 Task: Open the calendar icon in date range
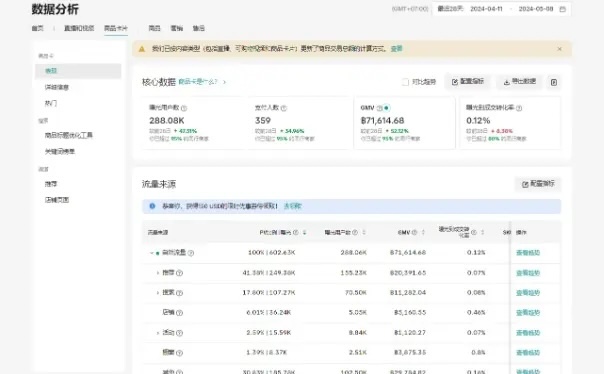point(562,9)
